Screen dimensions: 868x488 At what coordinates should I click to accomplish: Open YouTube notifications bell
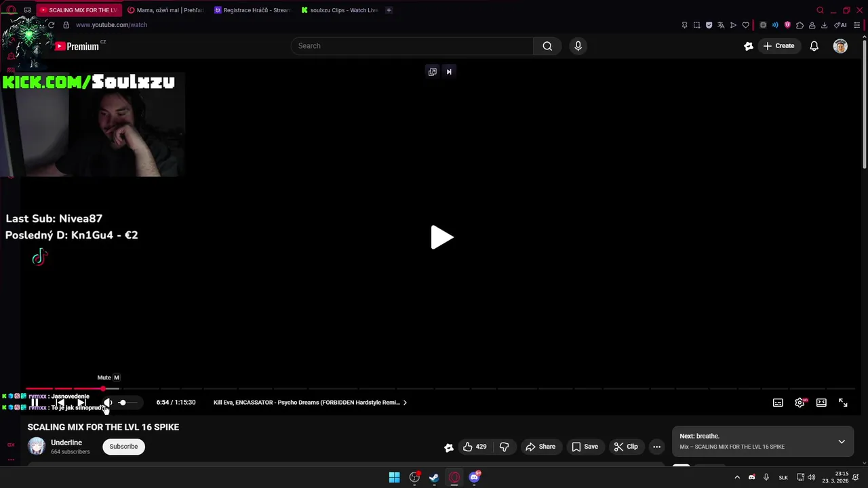(814, 46)
